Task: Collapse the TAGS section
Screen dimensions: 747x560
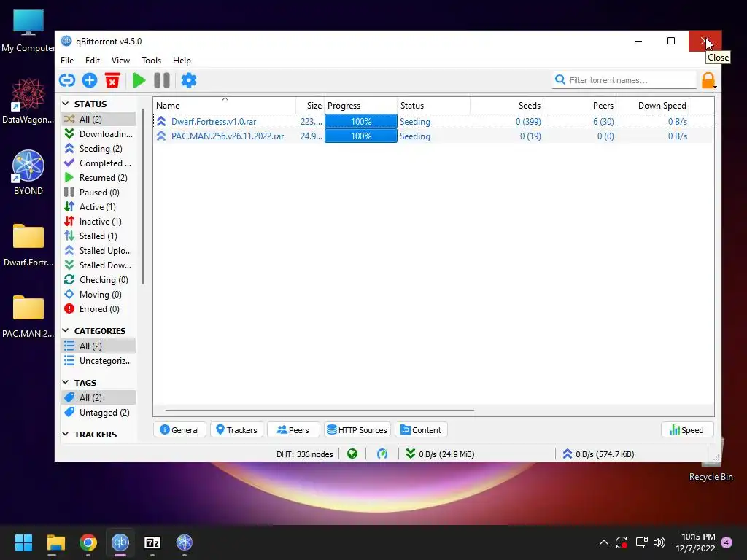Action: click(66, 382)
